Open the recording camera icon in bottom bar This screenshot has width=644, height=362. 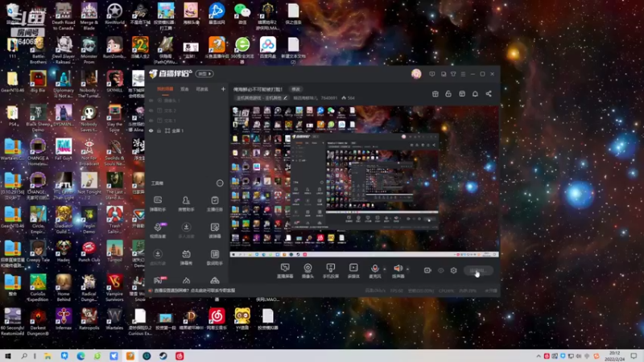pyautogui.click(x=427, y=270)
